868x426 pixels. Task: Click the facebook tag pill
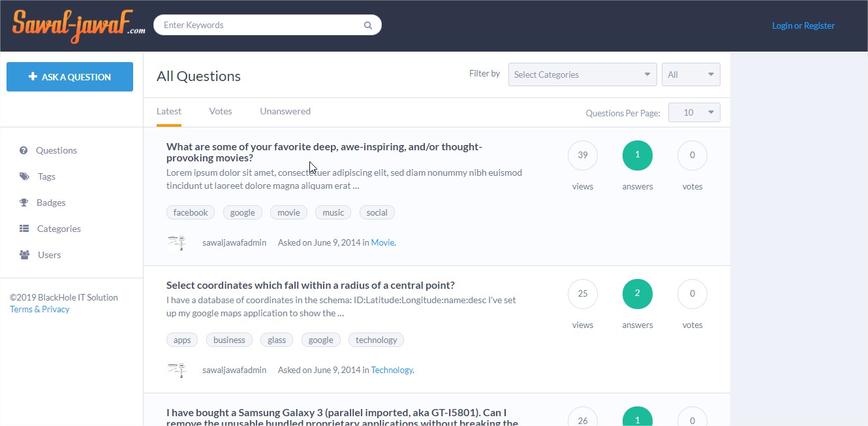coord(191,212)
